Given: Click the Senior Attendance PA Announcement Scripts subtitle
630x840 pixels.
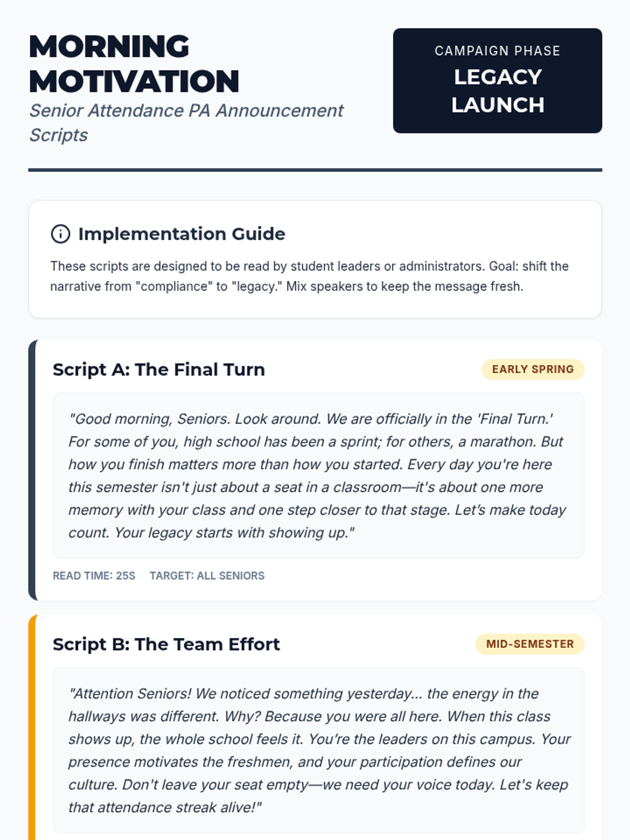Looking at the screenshot, I should (x=186, y=122).
